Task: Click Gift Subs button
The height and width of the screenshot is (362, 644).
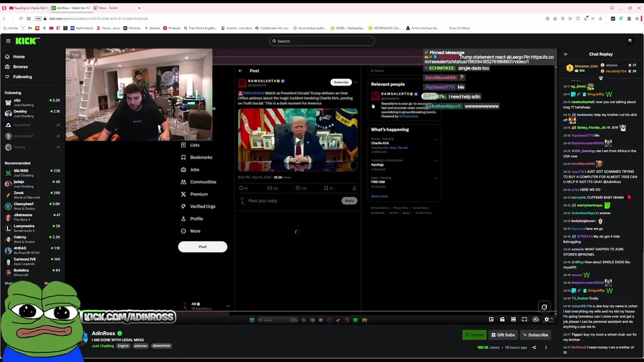Action: coord(503,335)
